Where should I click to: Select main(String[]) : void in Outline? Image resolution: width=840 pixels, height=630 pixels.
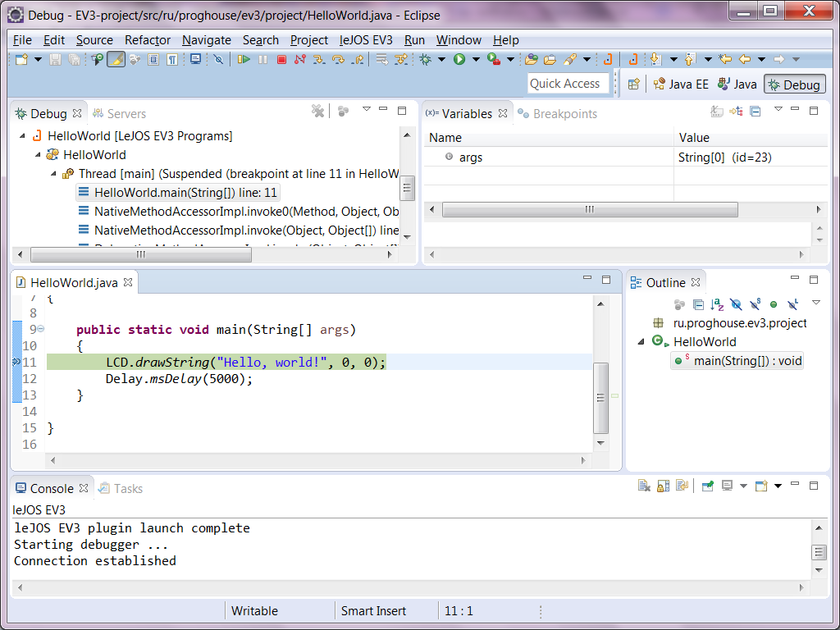point(737,361)
